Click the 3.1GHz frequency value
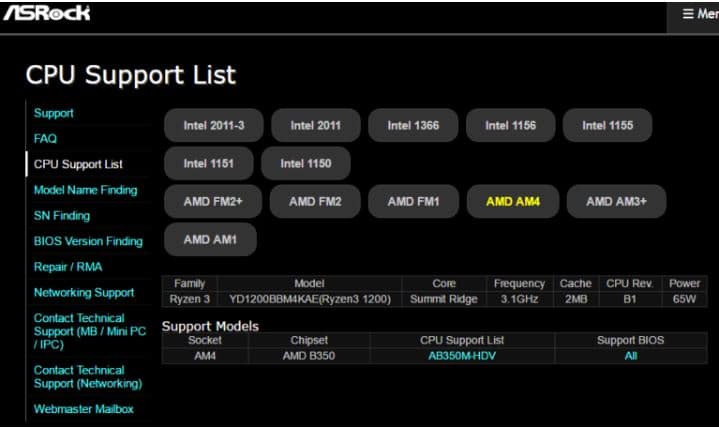Image resolution: width=719 pixels, height=428 pixels. pyautogui.click(x=519, y=299)
